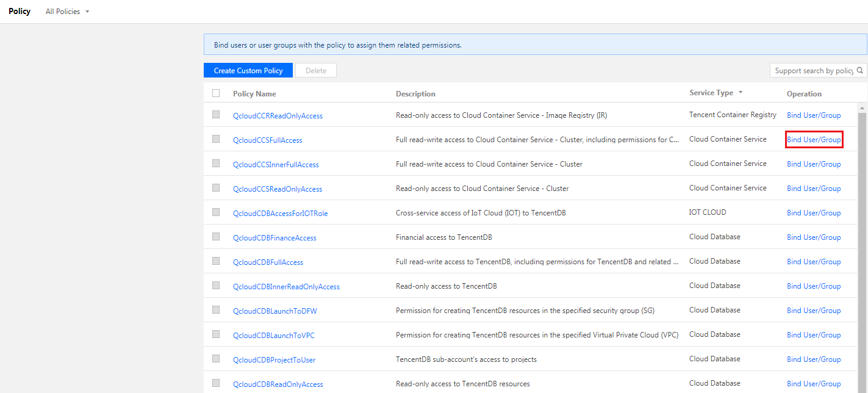The image size is (868, 393).
Task: Click the Create Custom Policy button
Action: (x=248, y=71)
